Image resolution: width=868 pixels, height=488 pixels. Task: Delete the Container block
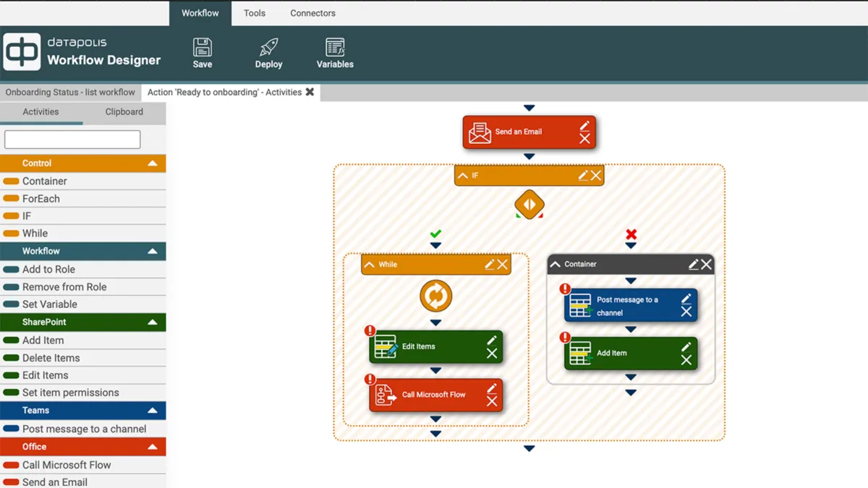coord(706,264)
